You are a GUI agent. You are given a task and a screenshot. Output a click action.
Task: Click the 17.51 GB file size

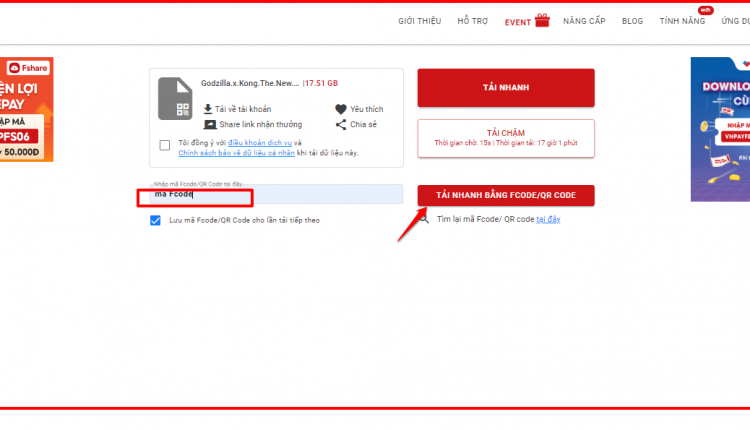(x=321, y=83)
